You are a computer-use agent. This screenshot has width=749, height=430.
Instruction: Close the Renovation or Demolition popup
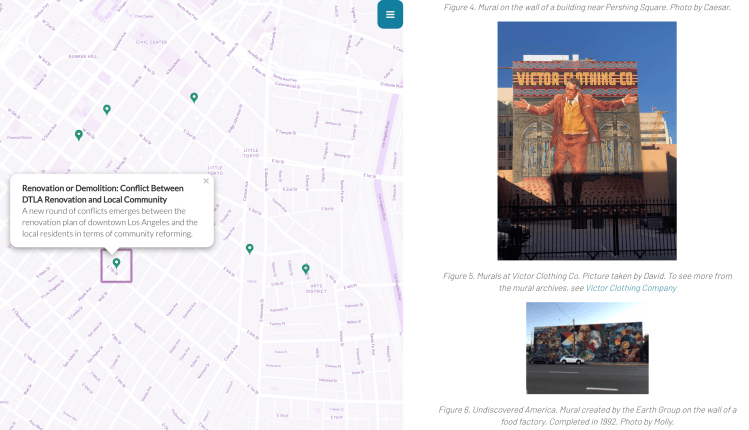[x=206, y=181]
